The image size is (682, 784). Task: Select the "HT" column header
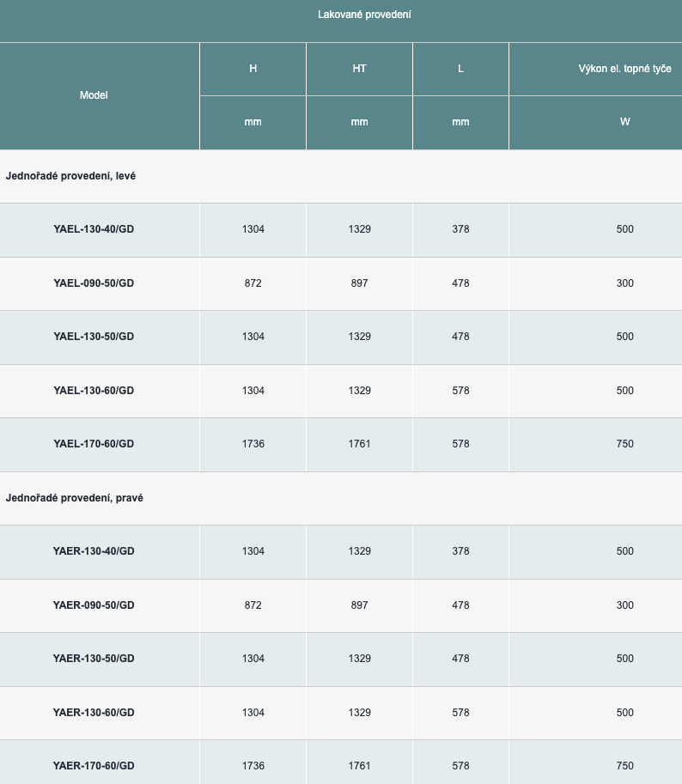[359, 69]
